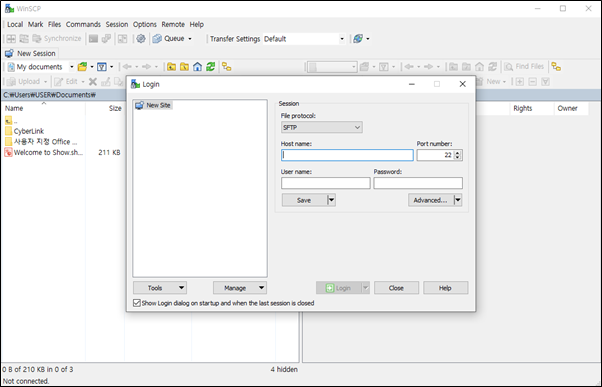Increase the port number with up arrow

pyautogui.click(x=457, y=153)
